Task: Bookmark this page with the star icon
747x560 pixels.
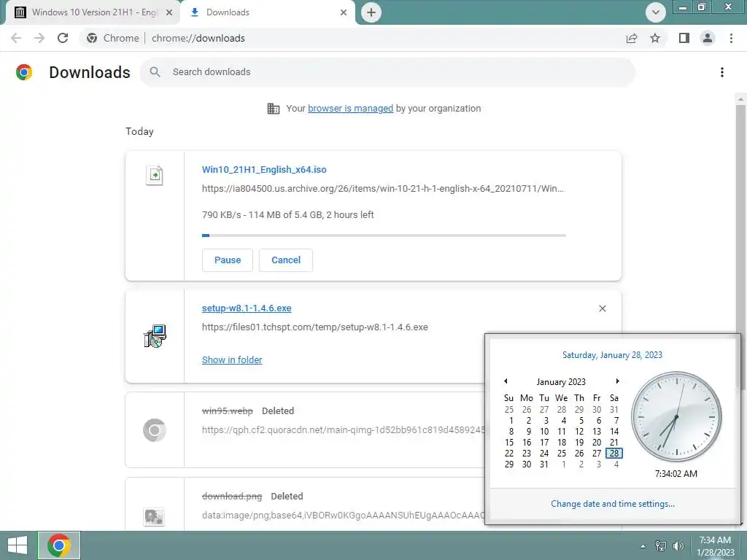Action: point(655,38)
